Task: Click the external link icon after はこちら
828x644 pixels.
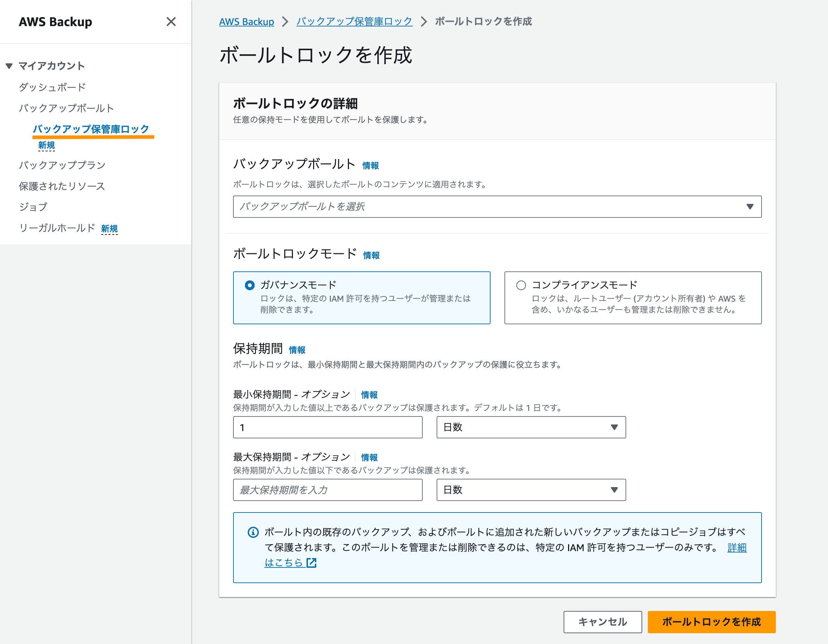Action: (311, 563)
